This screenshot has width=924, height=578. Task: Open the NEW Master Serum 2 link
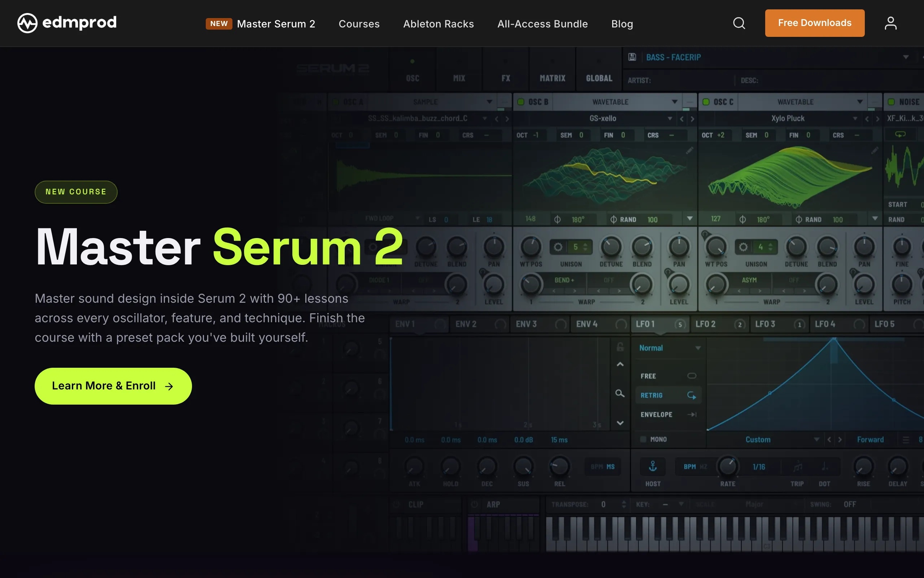click(260, 24)
